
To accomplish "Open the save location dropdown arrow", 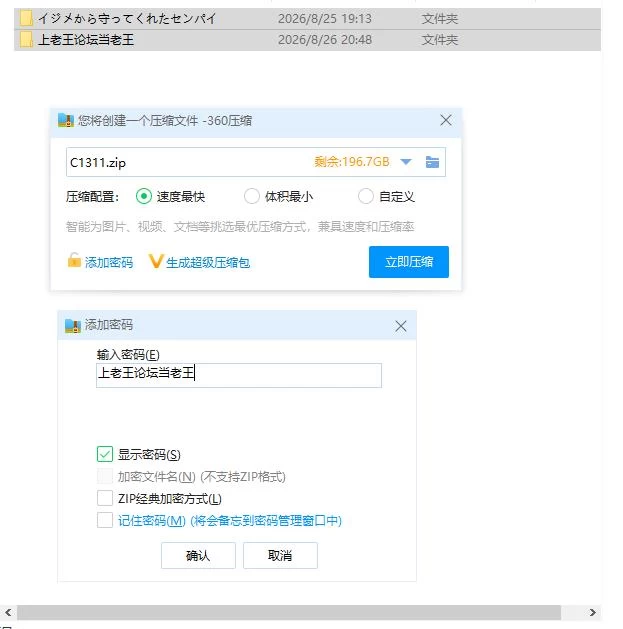I will [406, 162].
